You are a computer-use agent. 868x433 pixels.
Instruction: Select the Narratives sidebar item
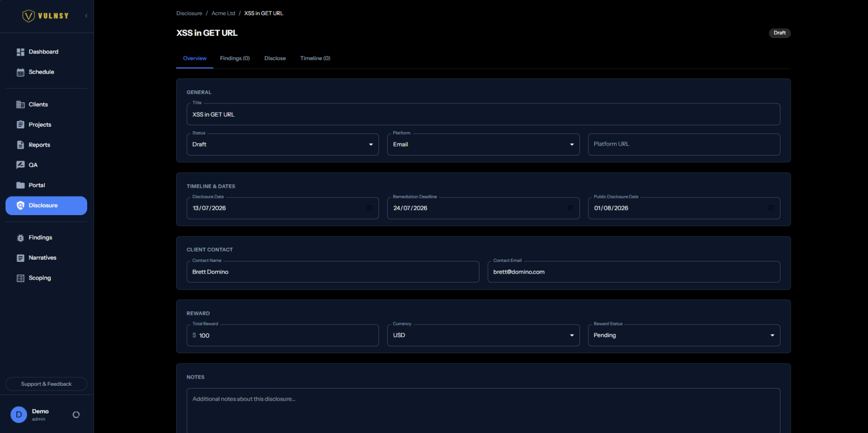[x=46, y=258]
